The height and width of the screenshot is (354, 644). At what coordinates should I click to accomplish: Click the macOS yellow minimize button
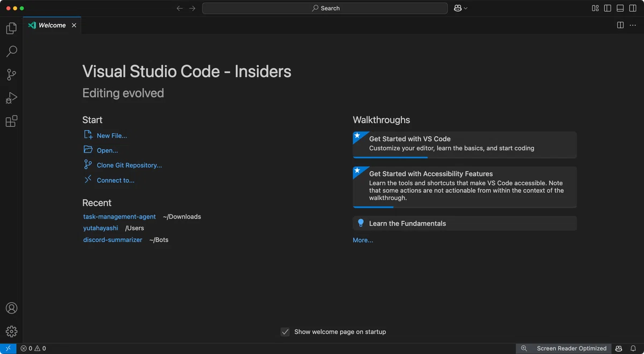pos(14,8)
